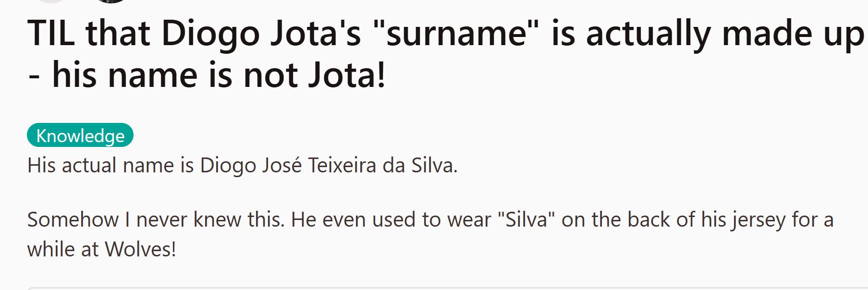Click the word "TIL" at the title's start
This screenshot has width=868, height=290.
[51, 34]
